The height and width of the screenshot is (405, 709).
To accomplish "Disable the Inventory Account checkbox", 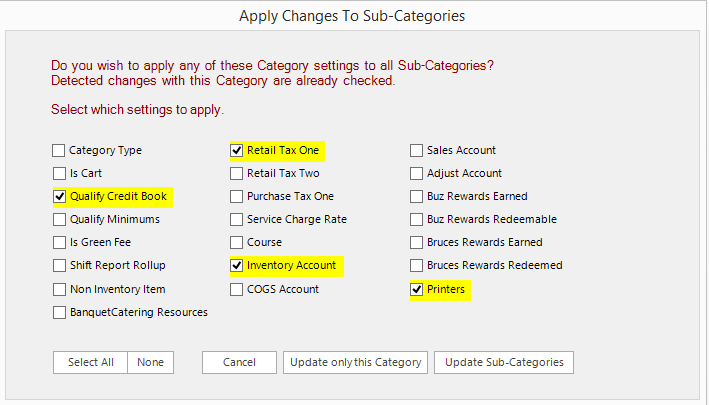I will coord(237,266).
